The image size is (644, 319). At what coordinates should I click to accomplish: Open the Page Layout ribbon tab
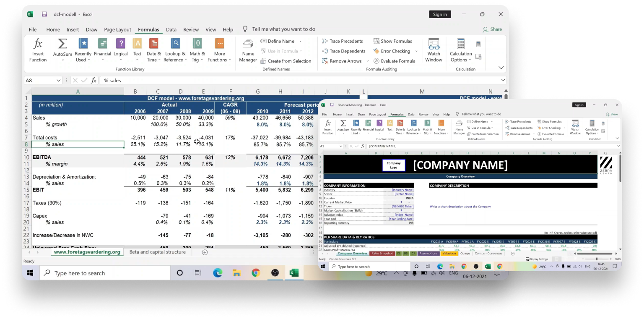tap(117, 29)
